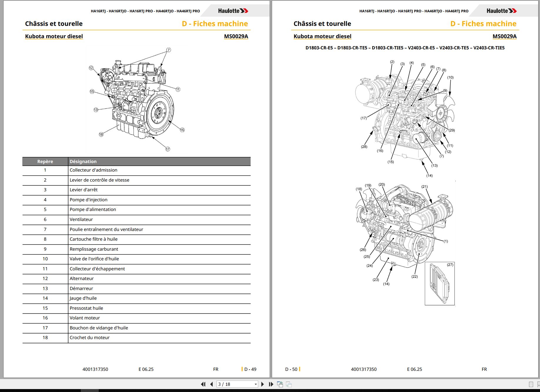Click the Haulotte logo on left page

(x=233, y=11)
